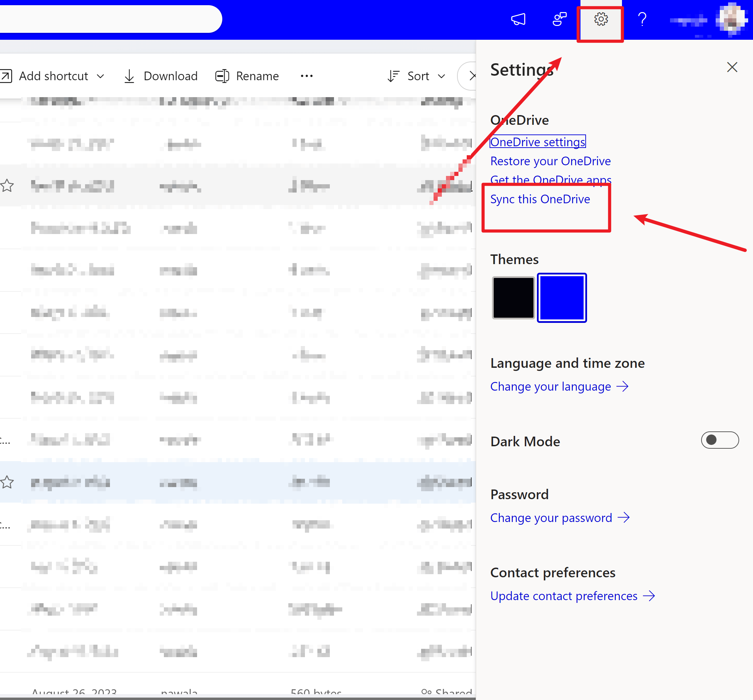Click inside the search box
This screenshot has width=753, height=700.
click(x=110, y=18)
